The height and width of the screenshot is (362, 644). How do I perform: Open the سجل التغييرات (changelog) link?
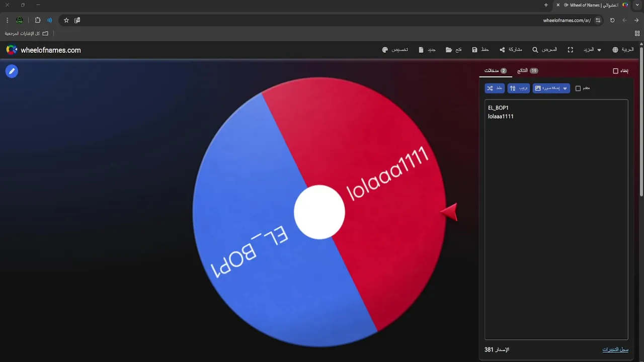tap(615, 349)
